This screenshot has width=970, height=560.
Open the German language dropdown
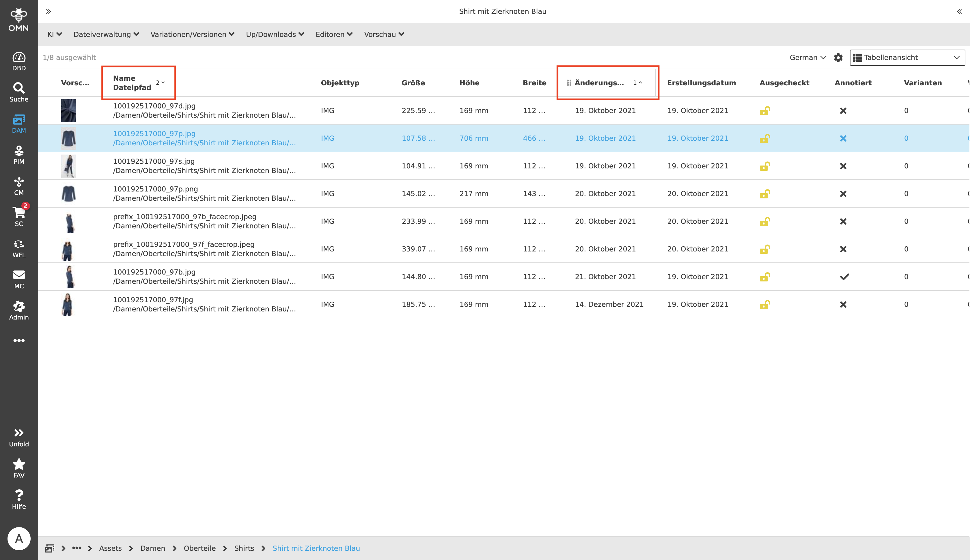point(807,58)
